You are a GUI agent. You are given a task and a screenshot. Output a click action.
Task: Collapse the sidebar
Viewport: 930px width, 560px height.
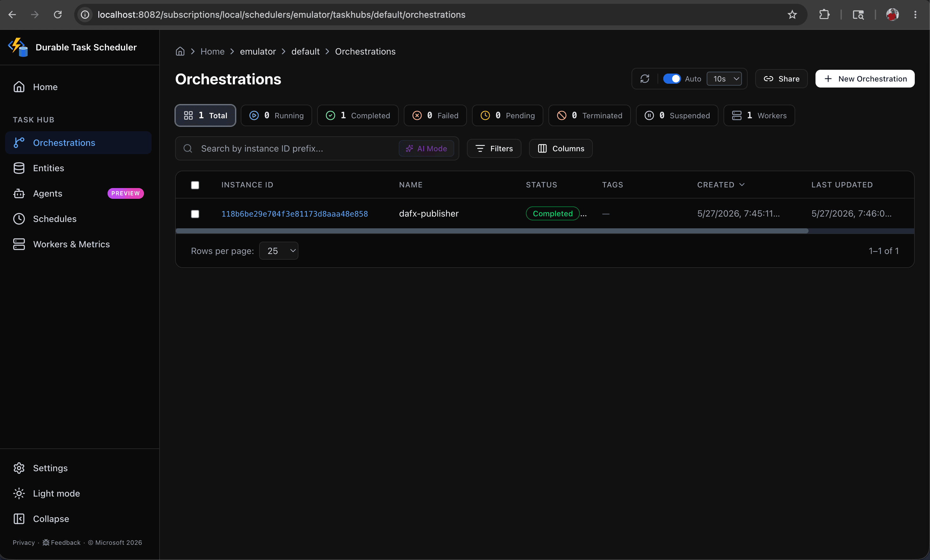pyautogui.click(x=79, y=519)
